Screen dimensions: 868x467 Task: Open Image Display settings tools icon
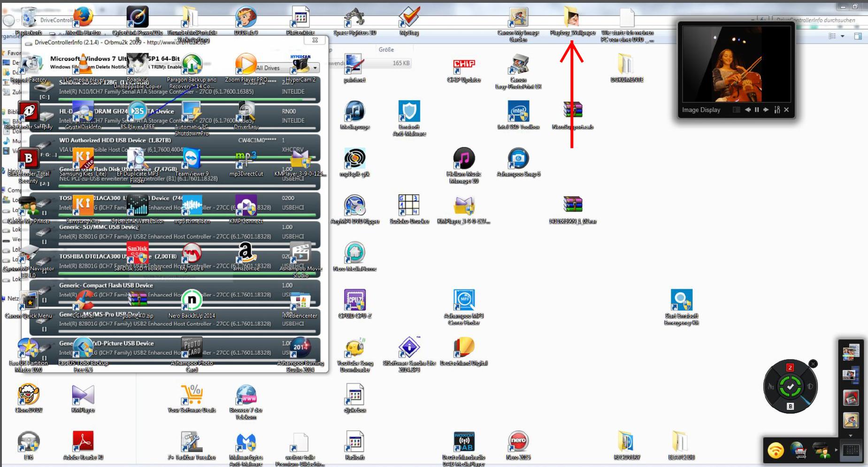[777, 110]
